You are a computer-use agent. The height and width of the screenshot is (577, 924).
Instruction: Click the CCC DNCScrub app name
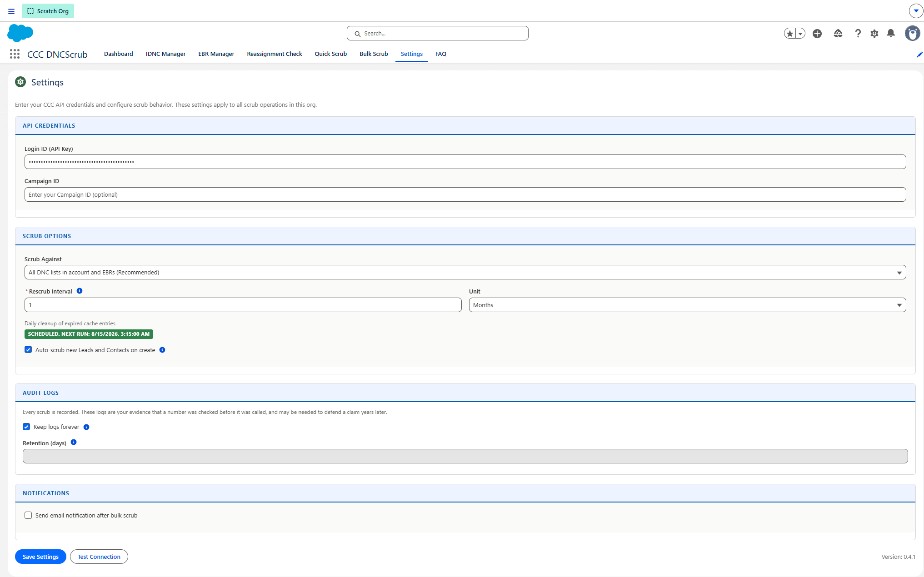(x=57, y=55)
